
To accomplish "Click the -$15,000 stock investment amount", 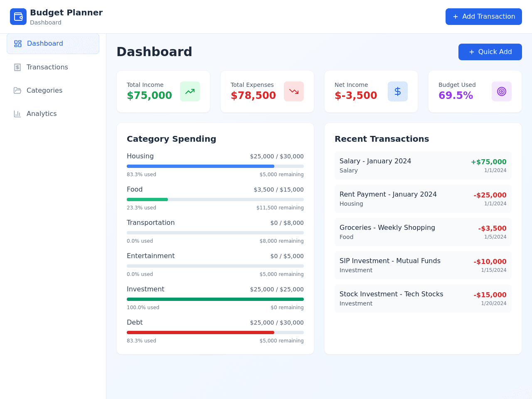I will [x=490, y=295].
